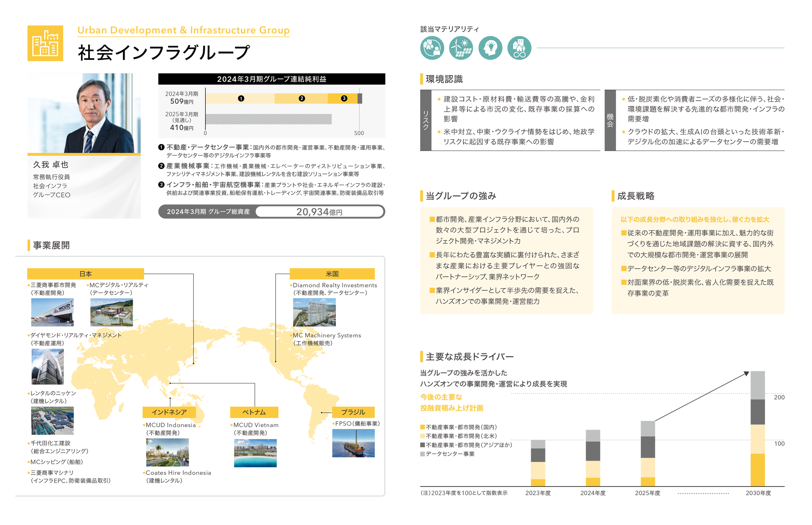Click the 2030年度 stacked bar
Screen dimensions: 812x525
(x=758, y=428)
